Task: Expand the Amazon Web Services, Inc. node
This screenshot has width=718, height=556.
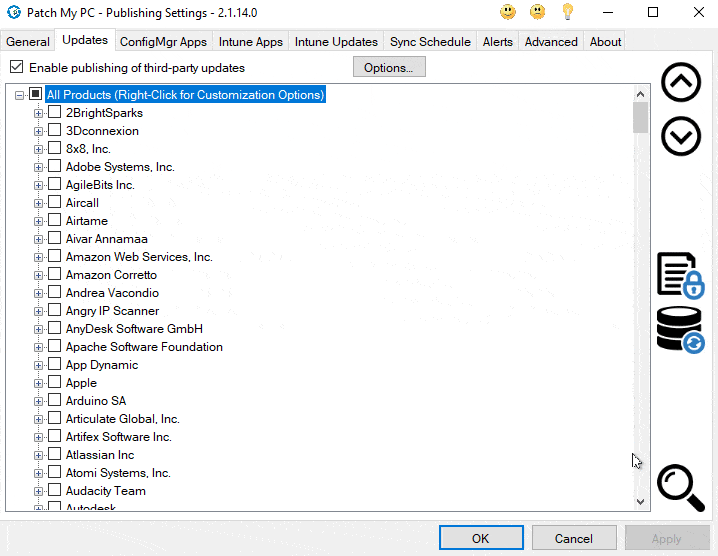Action: [x=38, y=257]
